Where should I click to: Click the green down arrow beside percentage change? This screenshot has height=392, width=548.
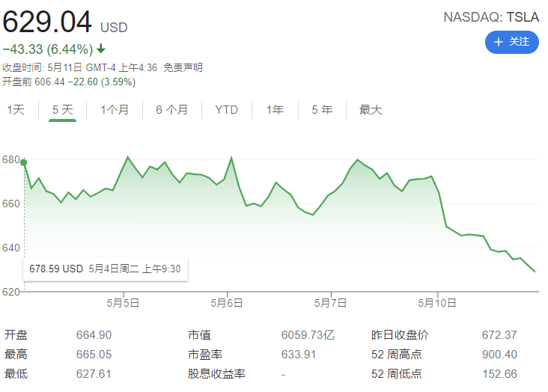[101, 50]
